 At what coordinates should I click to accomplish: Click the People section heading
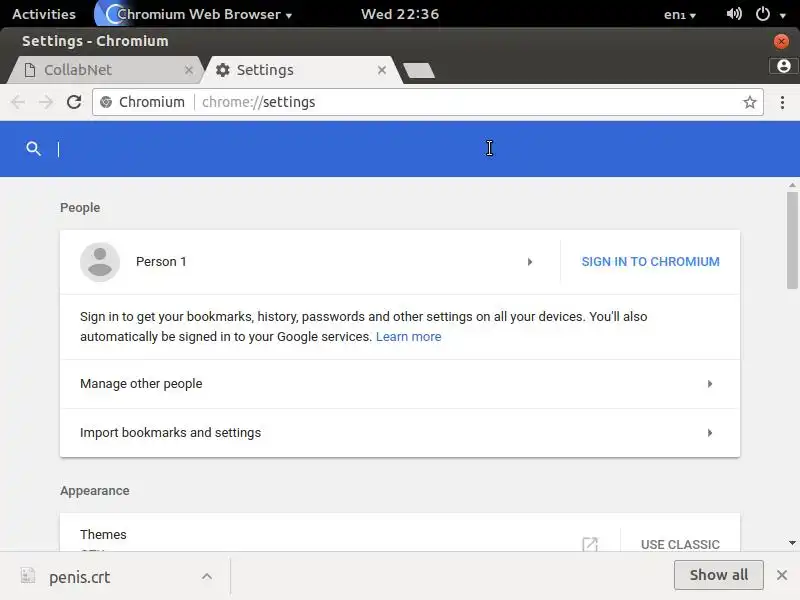[x=80, y=208]
